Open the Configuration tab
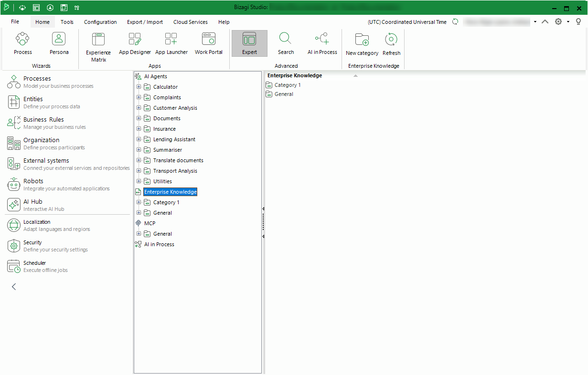The image size is (588, 375). pyautogui.click(x=100, y=22)
